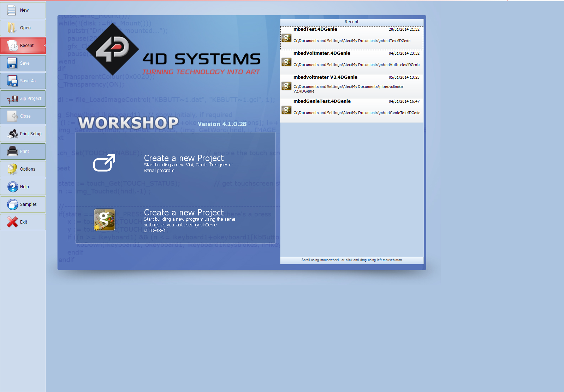This screenshot has width=564, height=392.
Task: Click the mbedGenieTest.4DGenie file icon
Action: pyautogui.click(x=286, y=110)
